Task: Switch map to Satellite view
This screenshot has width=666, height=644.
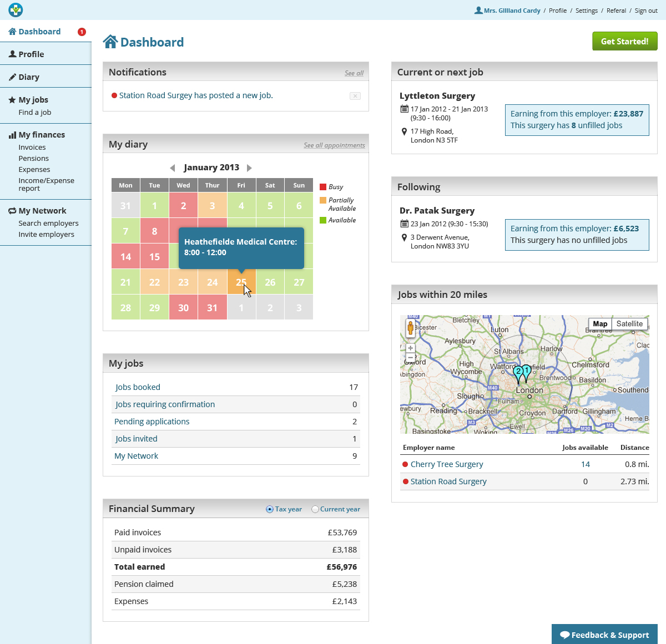Action: tap(629, 324)
